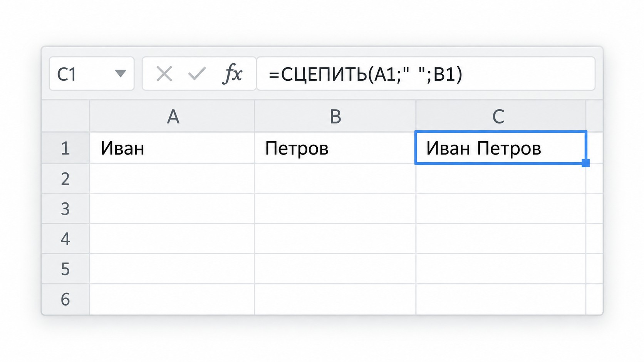Select empty cell A3
Image resolution: width=644 pixels, height=362 pixels.
click(x=172, y=209)
